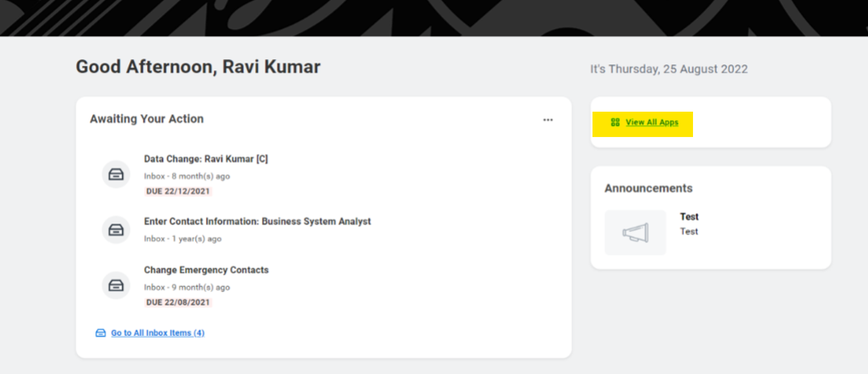Click the Awaiting Your Action heading

point(146,119)
